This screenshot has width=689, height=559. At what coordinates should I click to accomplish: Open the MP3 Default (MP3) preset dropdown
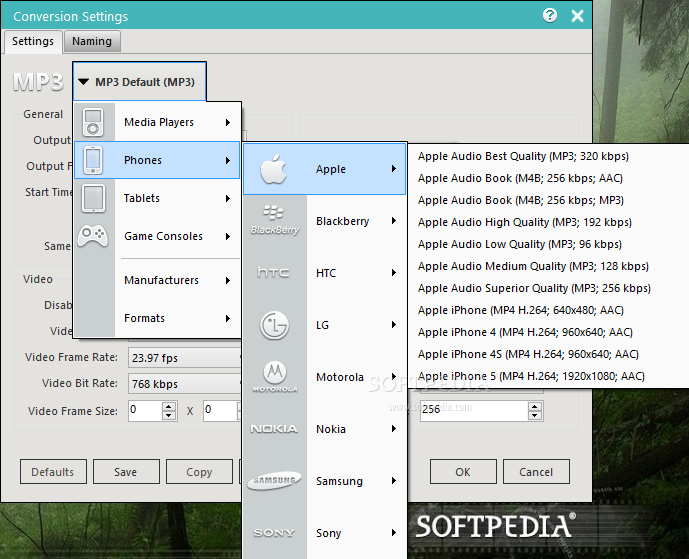[x=140, y=82]
